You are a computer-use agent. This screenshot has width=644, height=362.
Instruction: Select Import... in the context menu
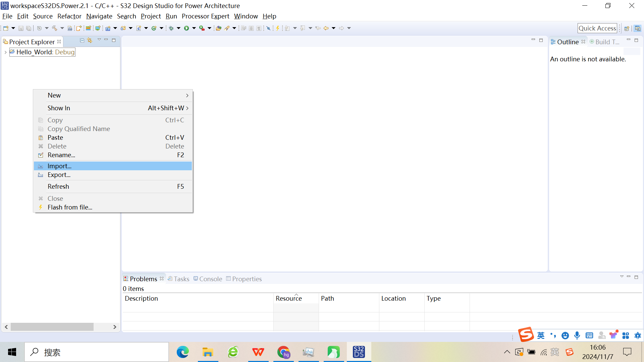pyautogui.click(x=59, y=166)
